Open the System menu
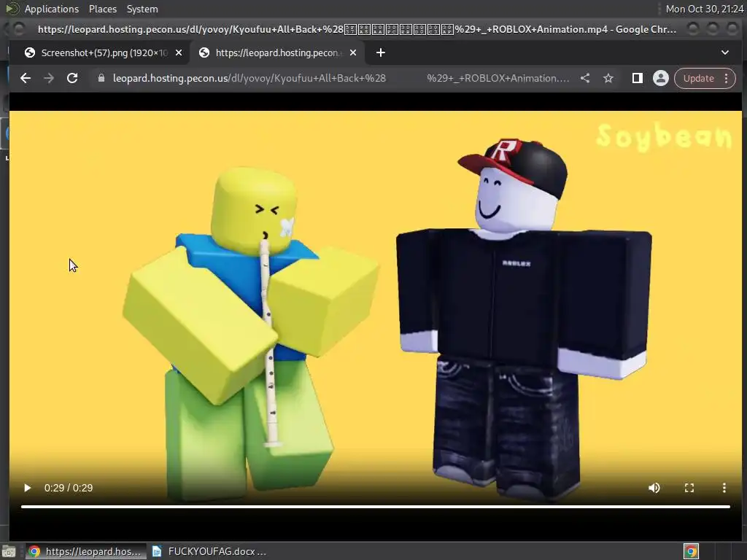The width and height of the screenshot is (747, 560). click(x=142, y=9)
